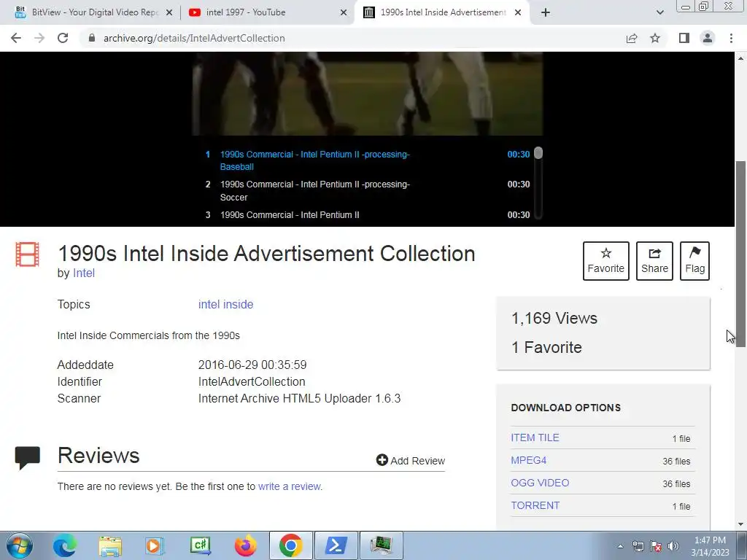Select the 1990s Intel Inside Advertisement tab
Viewport: 747px width, 560px height.
click(x=442, y=12)
